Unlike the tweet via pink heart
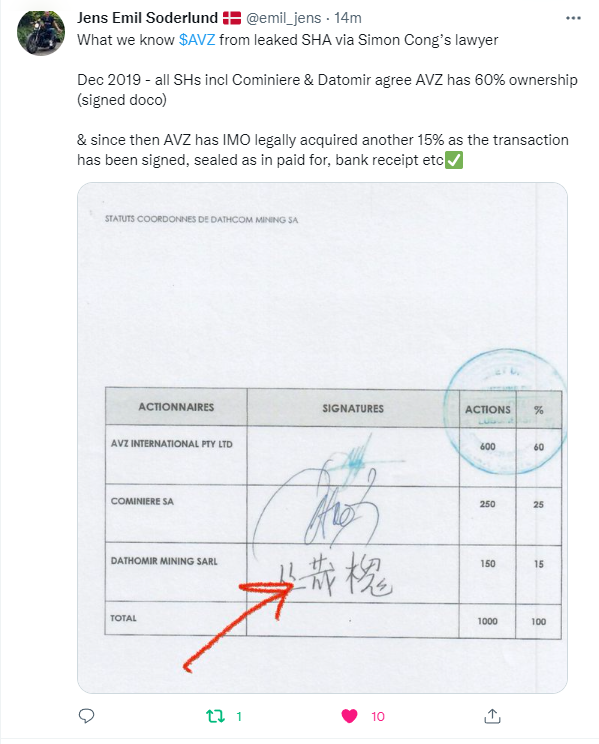This screenshot has height=744, width=599. 349,716
